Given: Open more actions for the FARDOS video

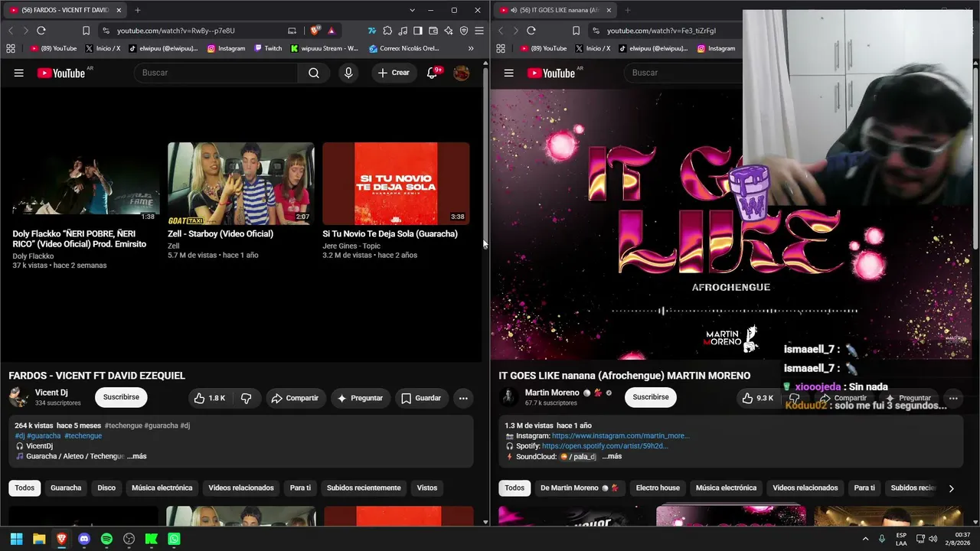Looking at the screenshot, I should pyautogui.click(x=463, y=398).
